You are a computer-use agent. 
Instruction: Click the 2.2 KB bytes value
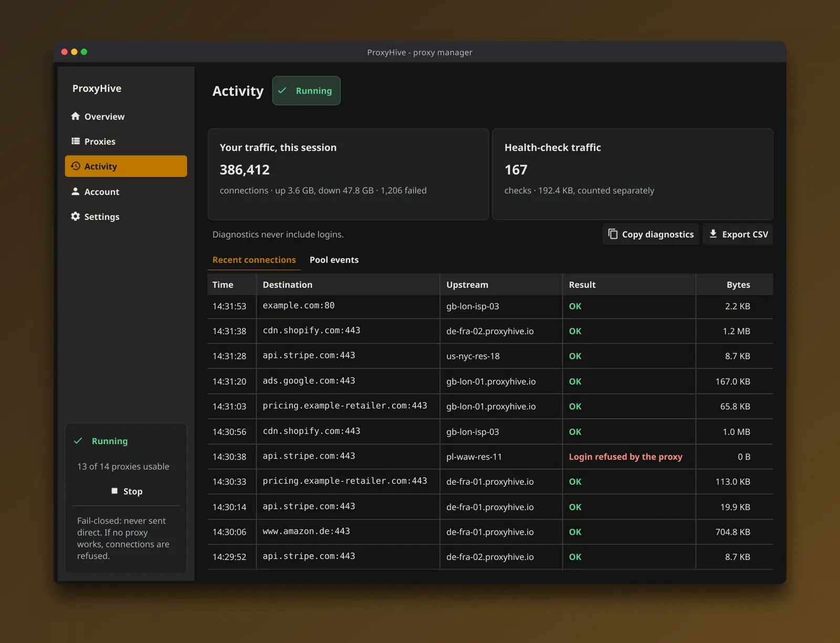738,306
